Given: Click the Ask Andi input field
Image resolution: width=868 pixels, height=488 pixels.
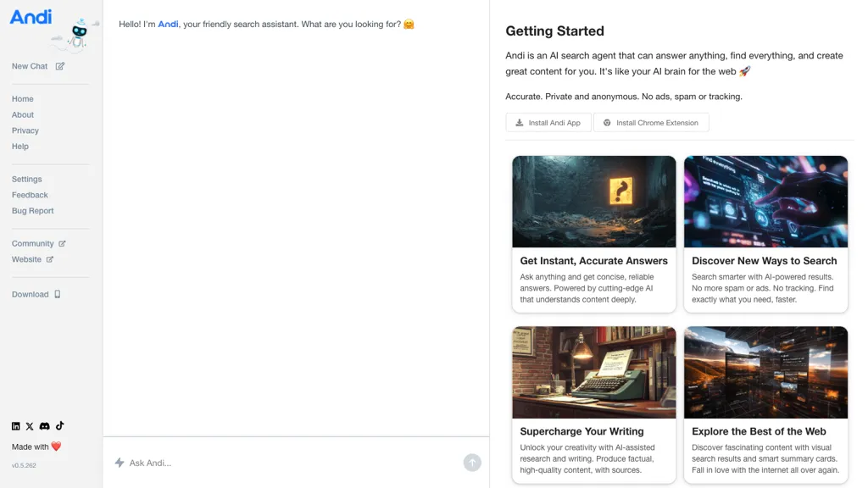Looking at the screenshot, I should [x=288, y=463].
